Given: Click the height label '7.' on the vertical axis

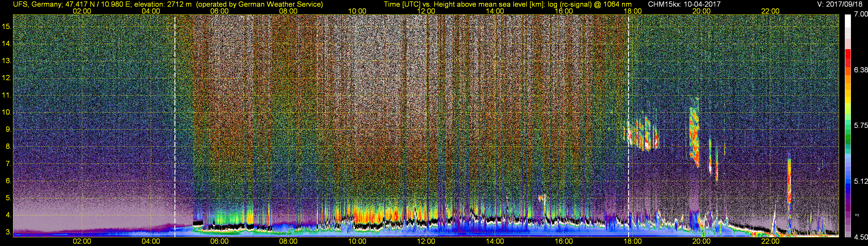Looking at the screenshot, I should coord(8,164).
